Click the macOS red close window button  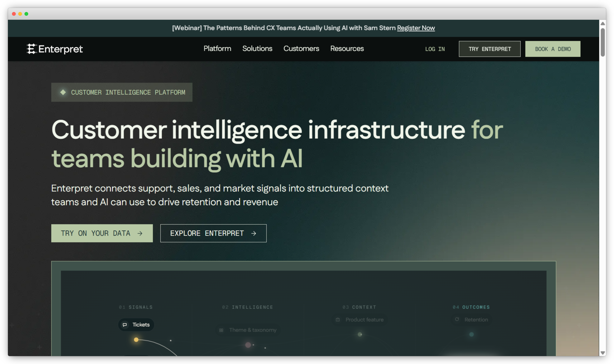pos(14,14)
